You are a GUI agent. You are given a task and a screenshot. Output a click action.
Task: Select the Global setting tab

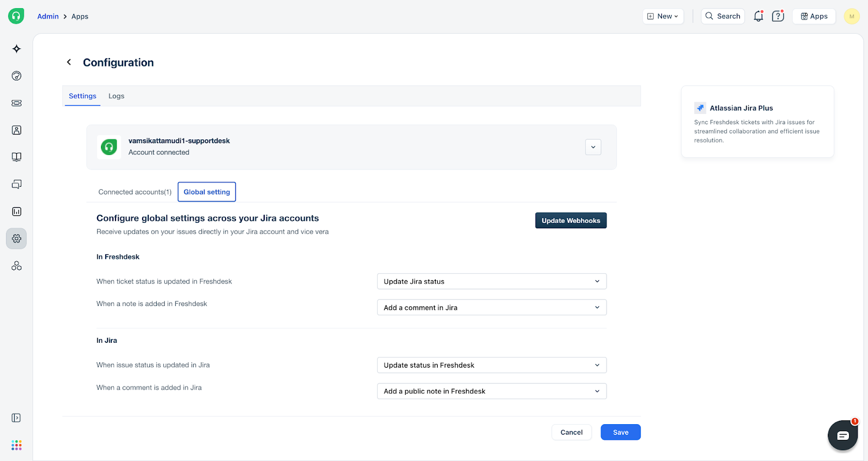pyautogui.click(x=207, y=192)
